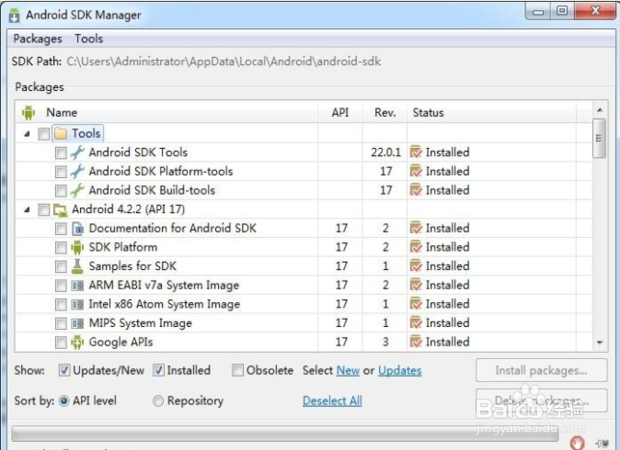Click the installed status icon for Samples for SDK
The width and height of the screenshot is (620, 450).
416,266
